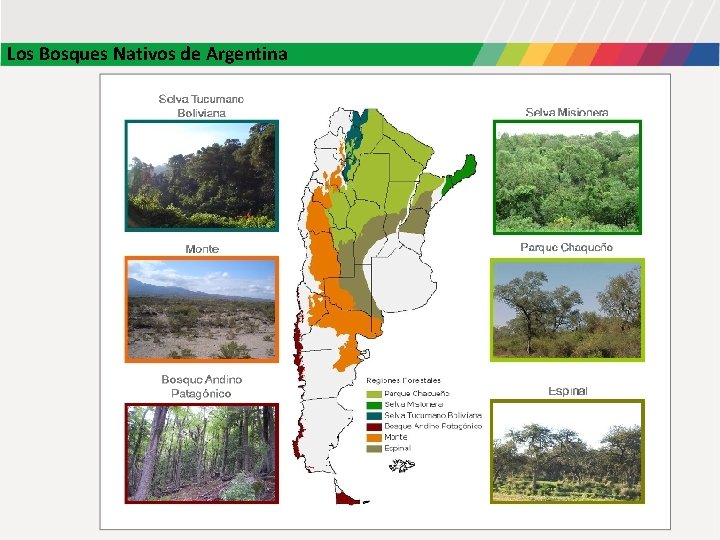Click the 'Regiones Forestales' legend heading
Screen dimensions: 720x540
coord(404,381)
